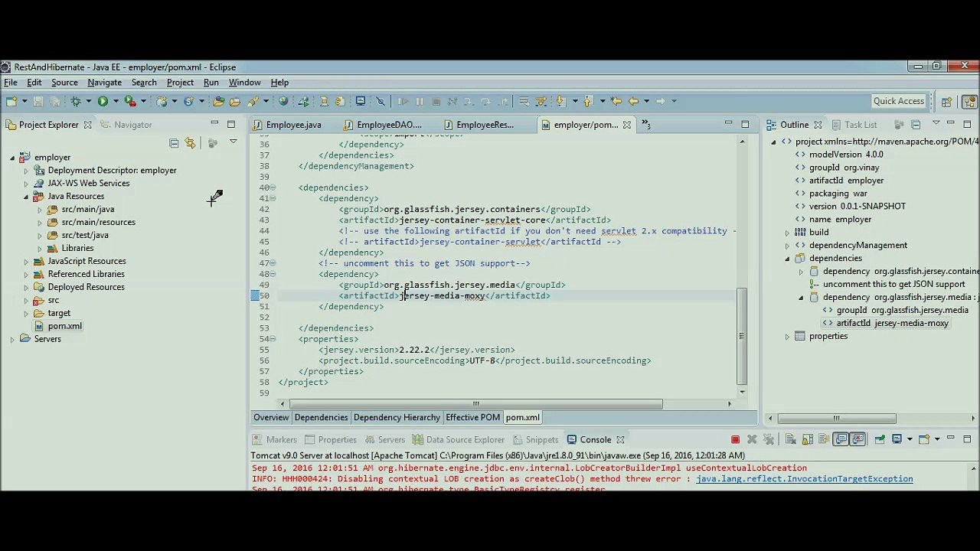
Task: Close the employer/pom.xml editor tab
Action: coord(626,125)
